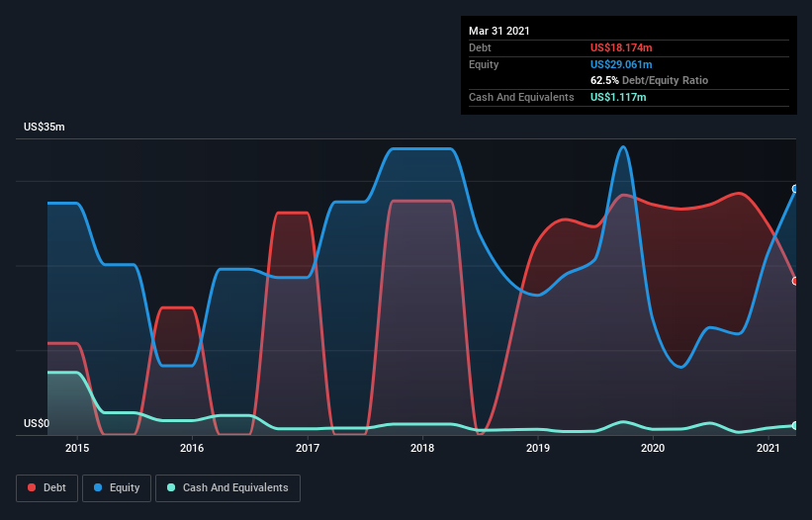Click the US$29.061m equity value
This screenshot has width=812, height=520.
pos(621,64)
